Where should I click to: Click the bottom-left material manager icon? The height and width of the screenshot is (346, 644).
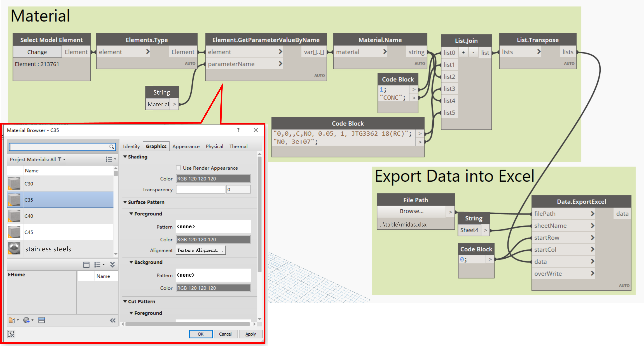(x=11, y=334)
